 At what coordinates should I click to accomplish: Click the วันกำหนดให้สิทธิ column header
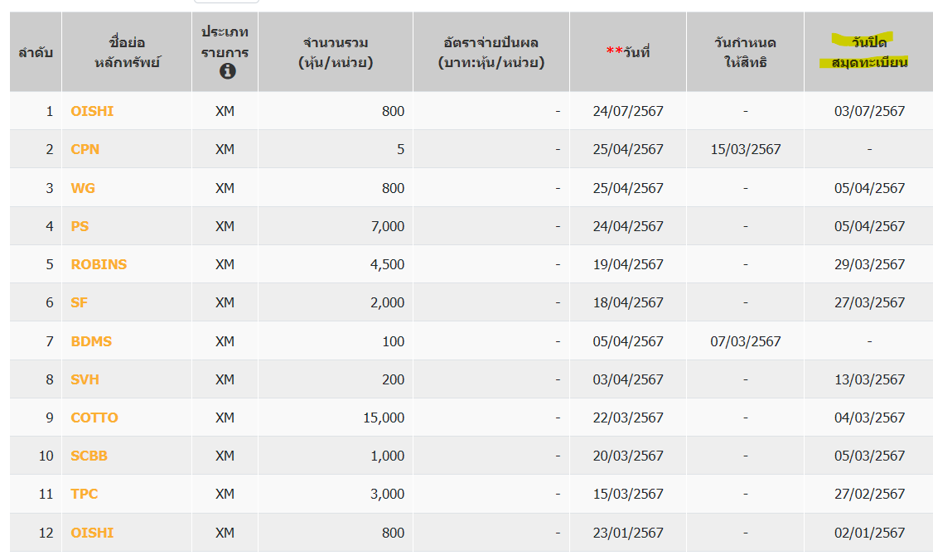[x=745, y=51]
